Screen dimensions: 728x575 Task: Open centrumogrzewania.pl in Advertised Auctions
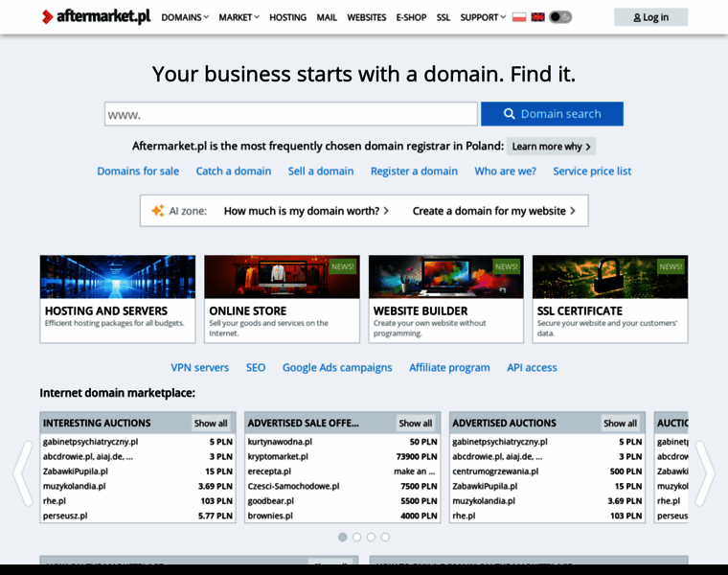pyautogui.click(x=495, y=471)
